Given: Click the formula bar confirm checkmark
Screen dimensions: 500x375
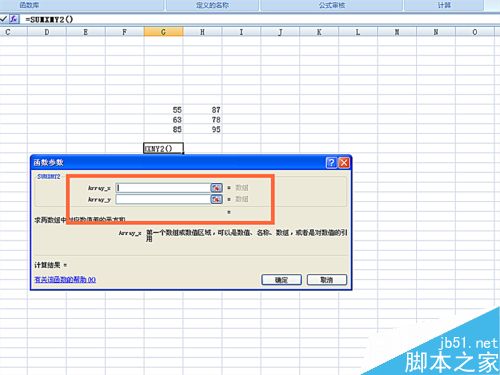Looking at the screenshot, I should click(x=4, y=19).
